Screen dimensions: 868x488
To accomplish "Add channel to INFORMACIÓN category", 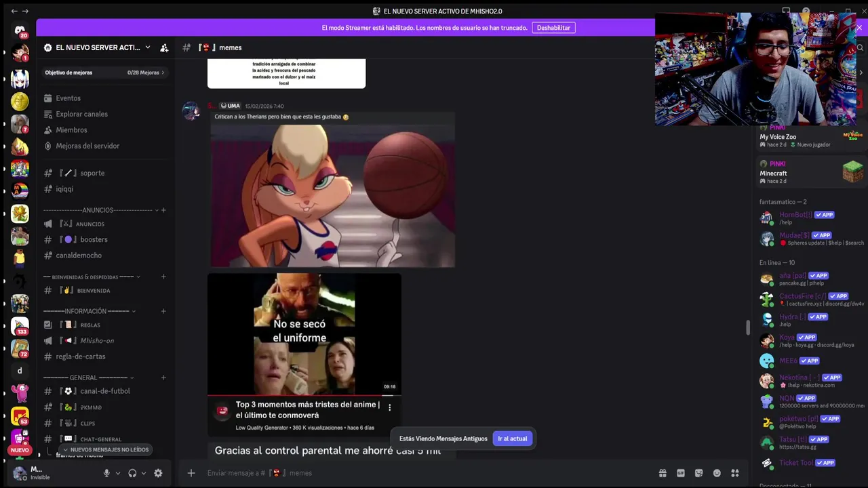I will coord(163,311).
